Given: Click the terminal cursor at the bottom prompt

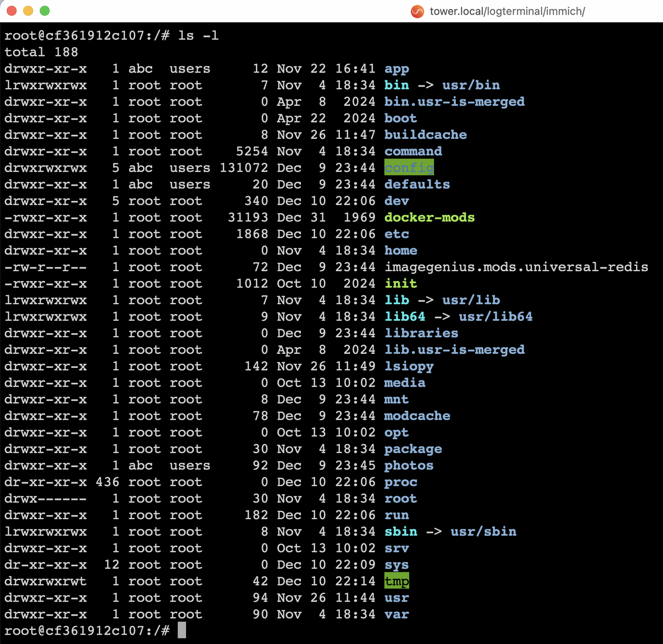Looking at the screenshot, I should tap(182, 631).
